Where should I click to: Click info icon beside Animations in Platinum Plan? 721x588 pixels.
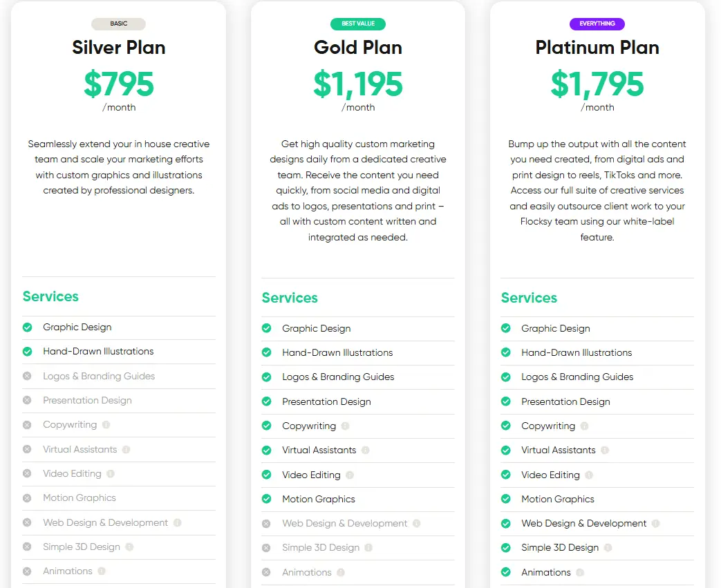[580, 573]
